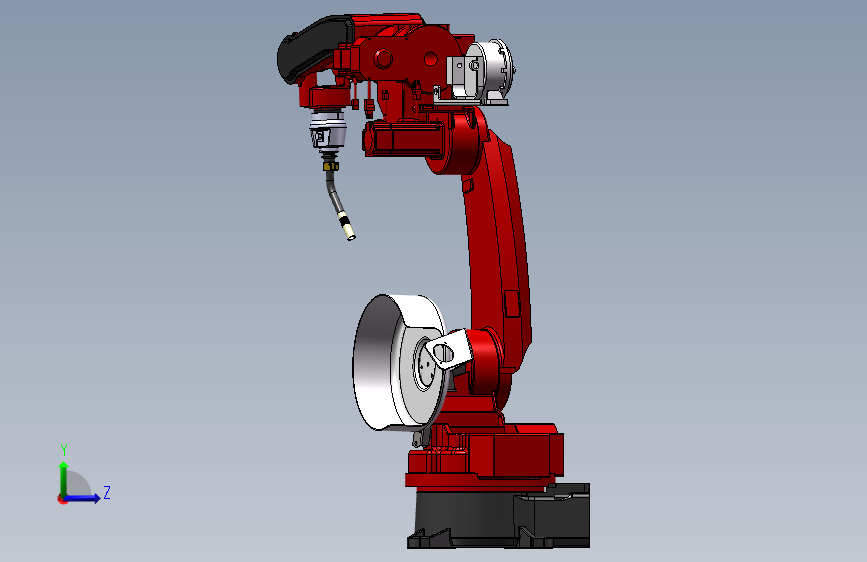Click the red X axis dot at the triad origin
The width and height of the screenshot is (867, 562).
[x=62, y=499]
